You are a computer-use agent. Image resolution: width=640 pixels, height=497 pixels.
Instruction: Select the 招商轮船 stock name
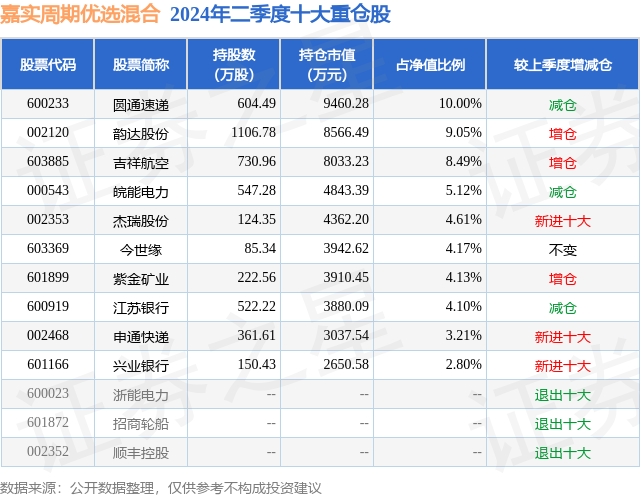coord(141,424)
